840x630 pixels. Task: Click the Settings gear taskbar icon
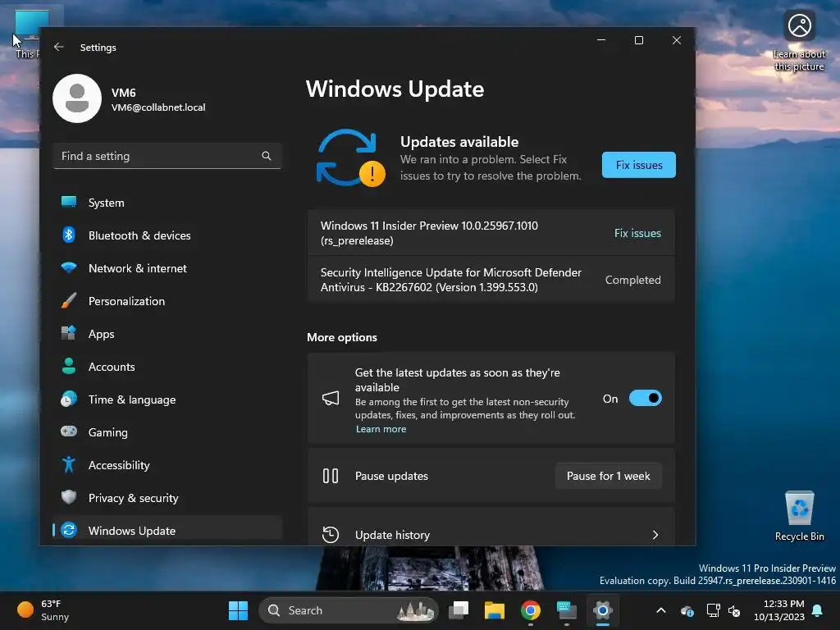pos(603,610)
